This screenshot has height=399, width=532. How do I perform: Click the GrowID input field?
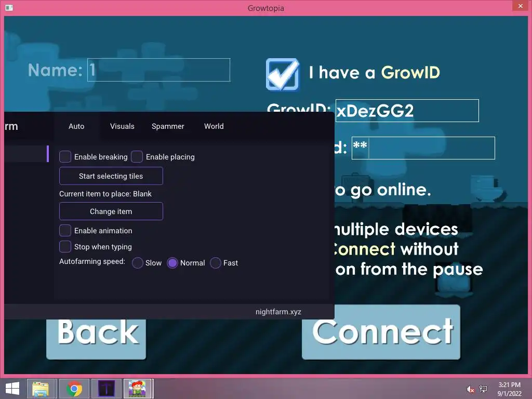click(x=407, y=111)
